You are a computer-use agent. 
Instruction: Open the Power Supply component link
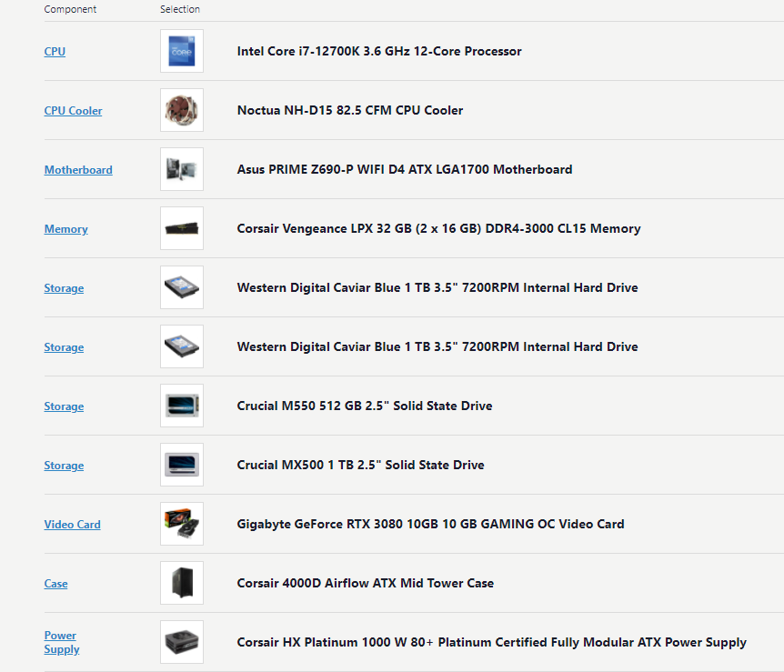point(61,642)
